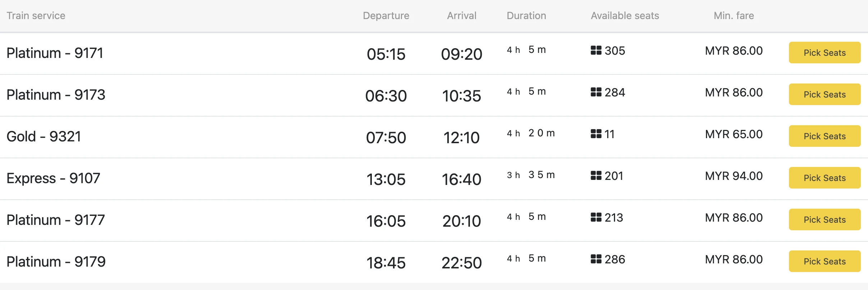Pick seats for Gold - 9321
868x290 pixels.
(x=825, y=136)
